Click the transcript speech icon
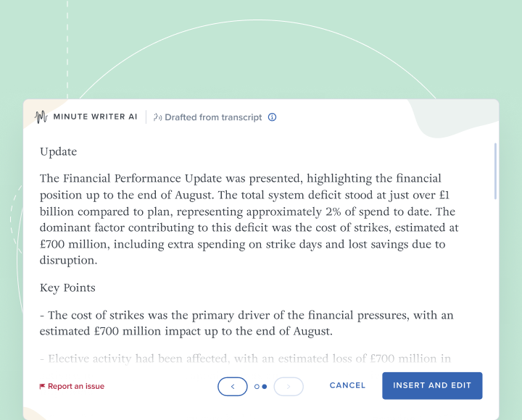522x420 pixels. click(x=157, y=117)
